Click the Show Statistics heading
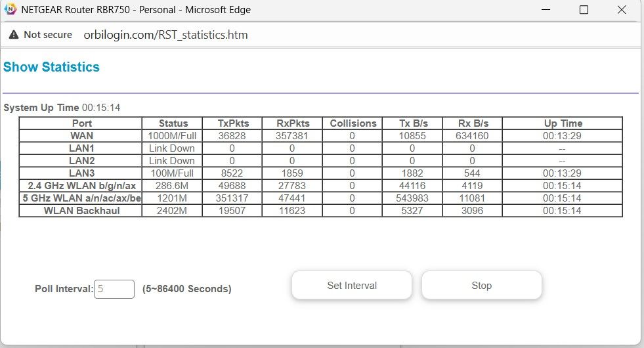Viewport: 644px width, 348px height. point(51,67)
